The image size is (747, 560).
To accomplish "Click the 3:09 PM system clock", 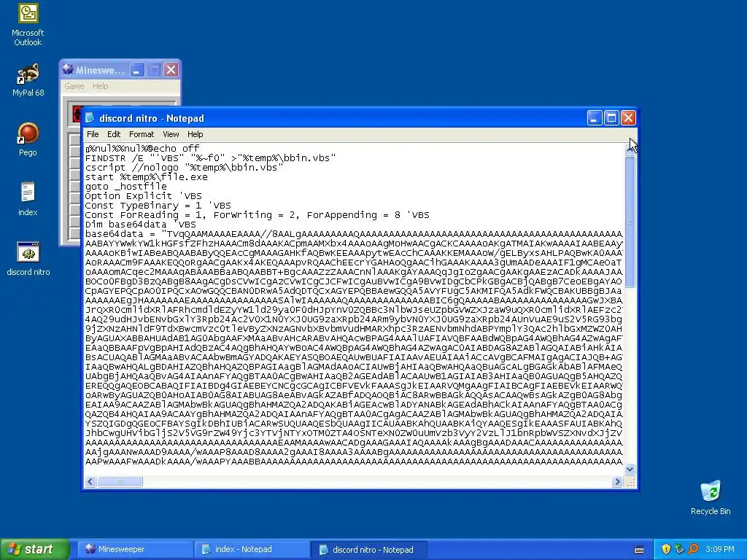I will pyautogui.click(x=720, y=549).
